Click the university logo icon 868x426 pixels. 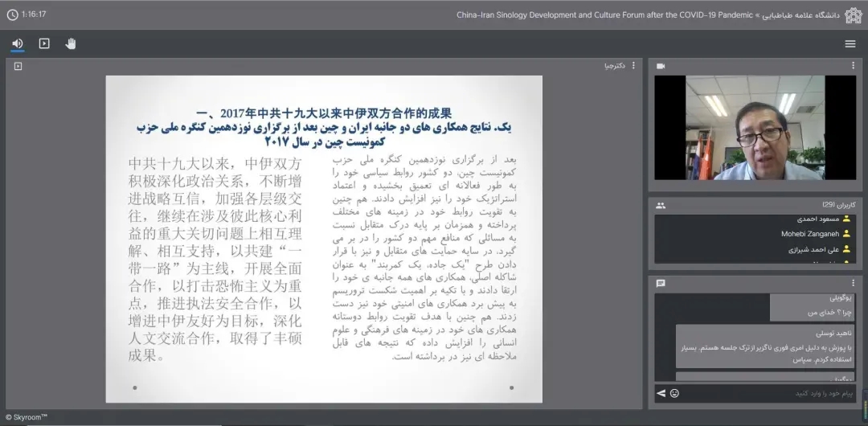tap(854, 14)
